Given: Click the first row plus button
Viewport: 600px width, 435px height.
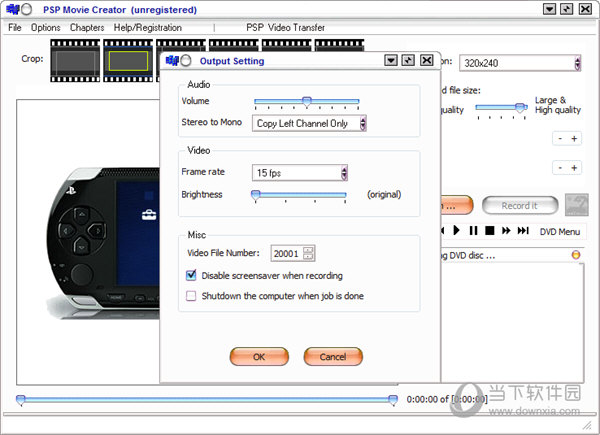Looking at the screenshot, I should [x=574, y=138].
